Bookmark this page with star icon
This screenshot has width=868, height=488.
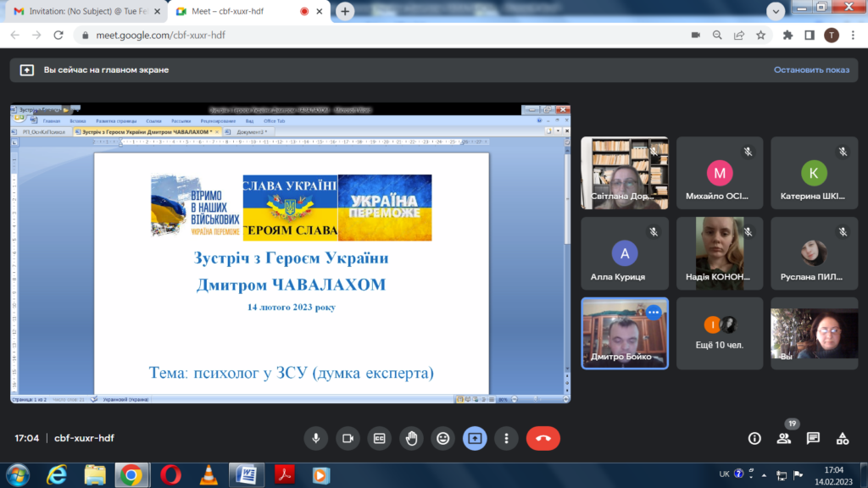tap(760, 35)
